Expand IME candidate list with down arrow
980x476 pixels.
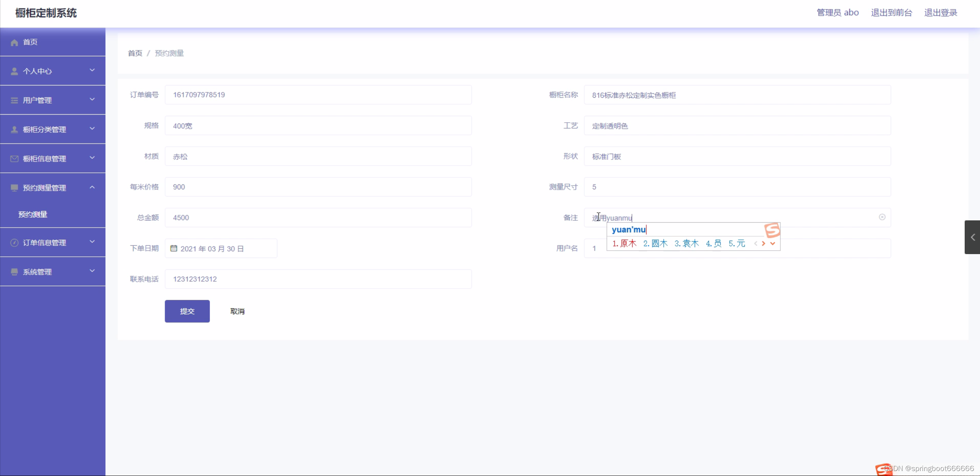click(x=773, y=243)
